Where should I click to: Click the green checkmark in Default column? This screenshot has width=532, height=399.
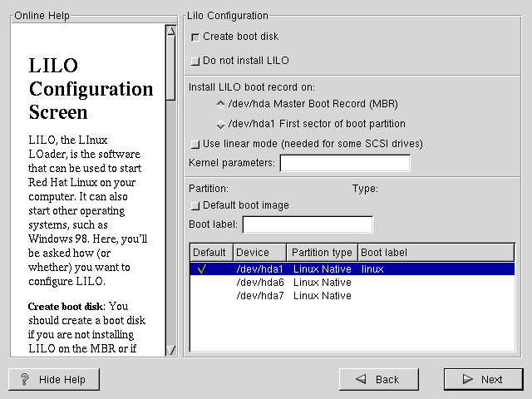[x=201, y=269]
